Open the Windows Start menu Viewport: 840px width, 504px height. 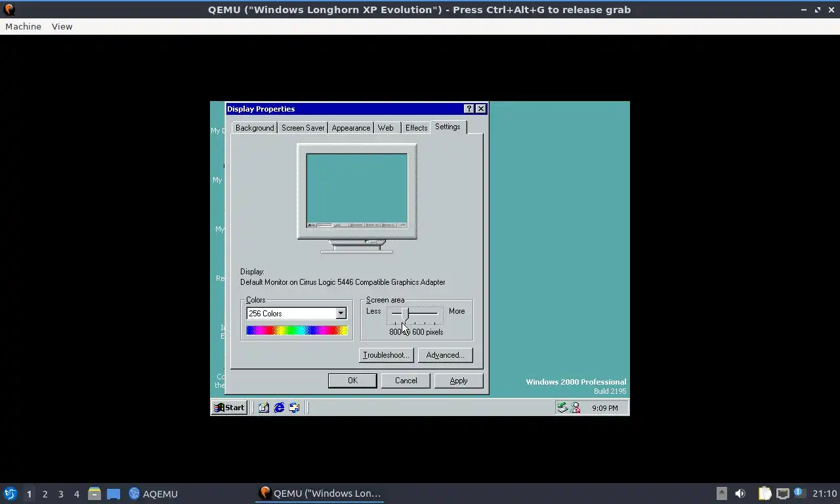229,408
